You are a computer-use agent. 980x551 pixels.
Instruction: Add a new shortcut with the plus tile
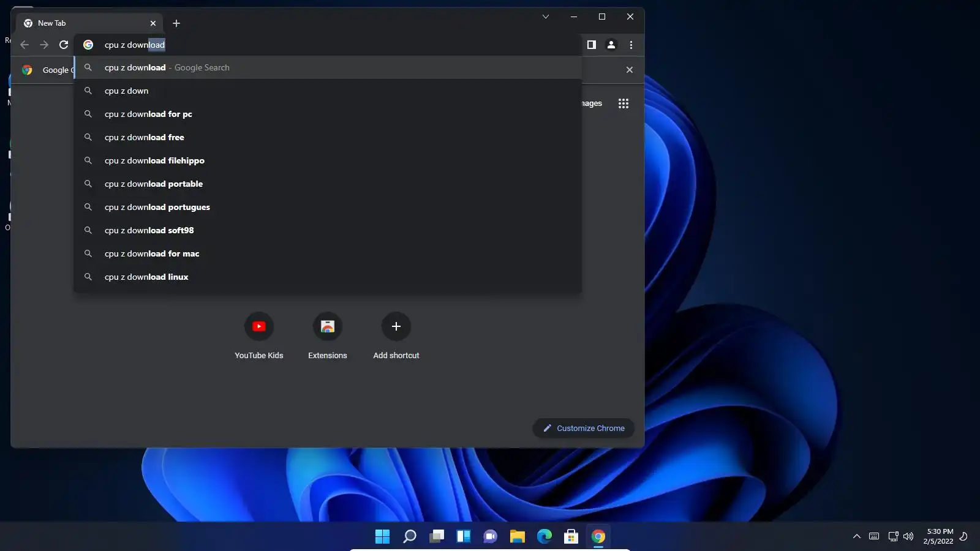point(396,336)
